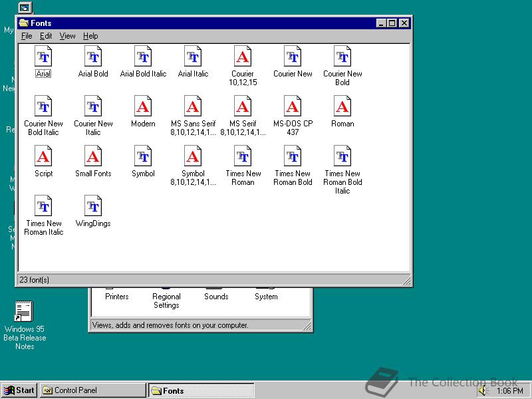Select the Courier New Italic font icon
532x399 pixels.
coord(93,106)
